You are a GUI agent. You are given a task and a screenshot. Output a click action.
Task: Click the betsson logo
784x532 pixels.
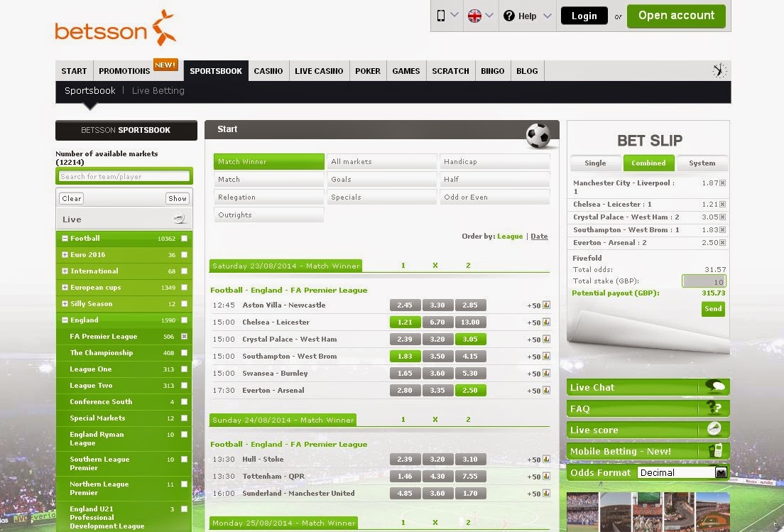click(116, 28)
